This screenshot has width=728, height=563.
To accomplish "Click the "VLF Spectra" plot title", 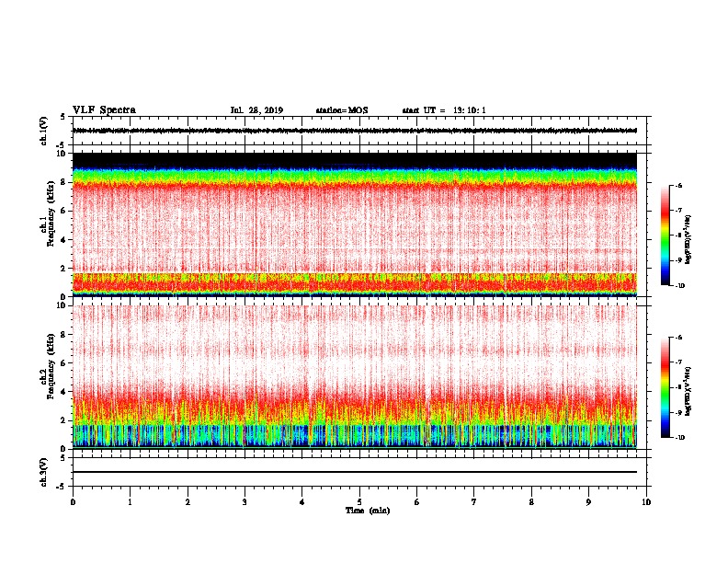I will click(104, 110).
